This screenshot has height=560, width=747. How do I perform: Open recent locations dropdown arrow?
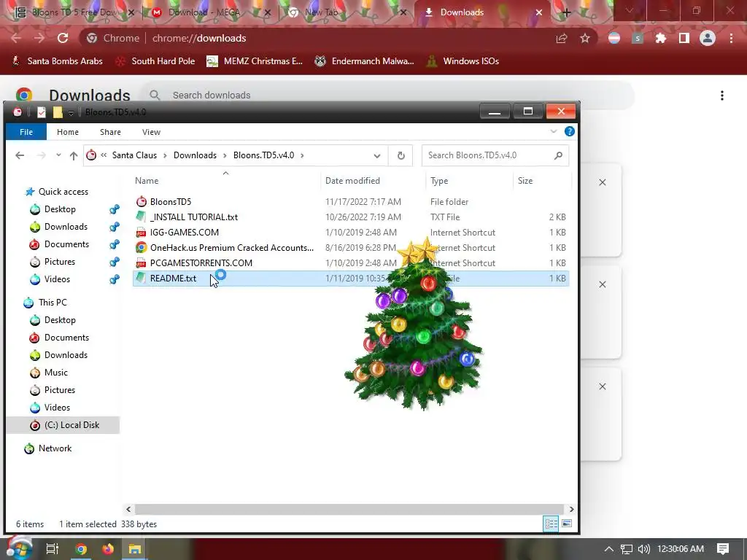coord(58,155)
